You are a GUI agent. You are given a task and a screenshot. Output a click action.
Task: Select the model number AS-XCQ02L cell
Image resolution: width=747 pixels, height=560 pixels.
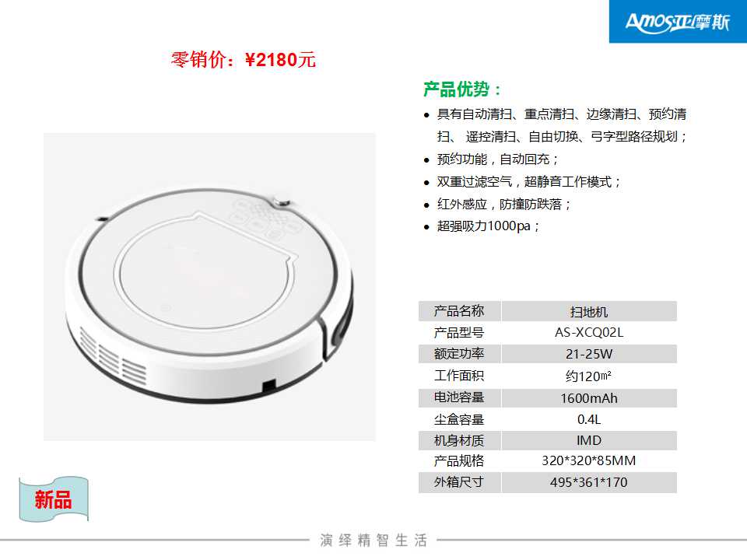tap(589, 332)
